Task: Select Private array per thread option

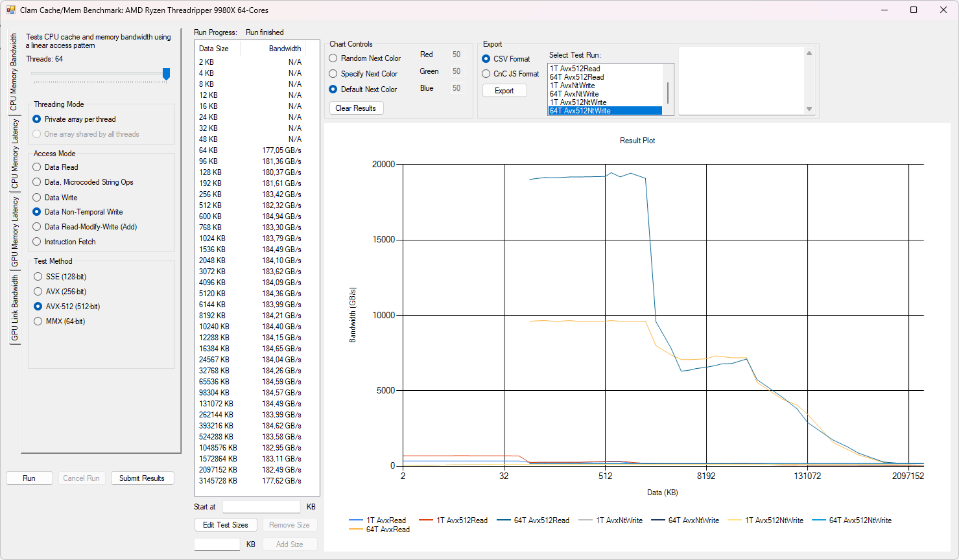Action: coord(74,119)
